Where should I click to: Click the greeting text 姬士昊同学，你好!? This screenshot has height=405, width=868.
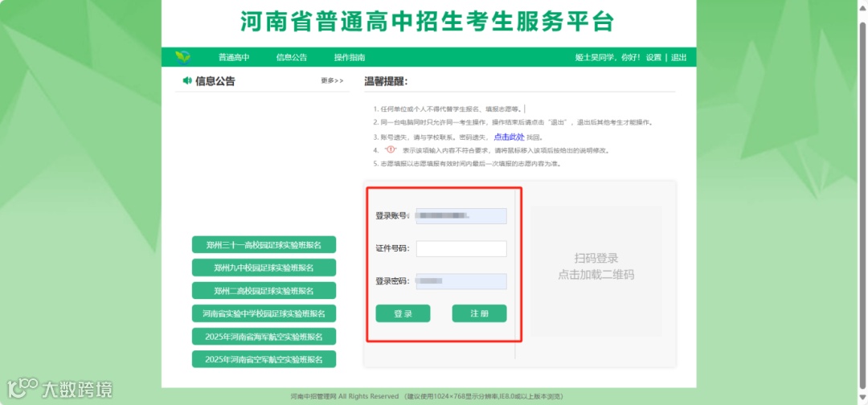[x=608, y=58]
